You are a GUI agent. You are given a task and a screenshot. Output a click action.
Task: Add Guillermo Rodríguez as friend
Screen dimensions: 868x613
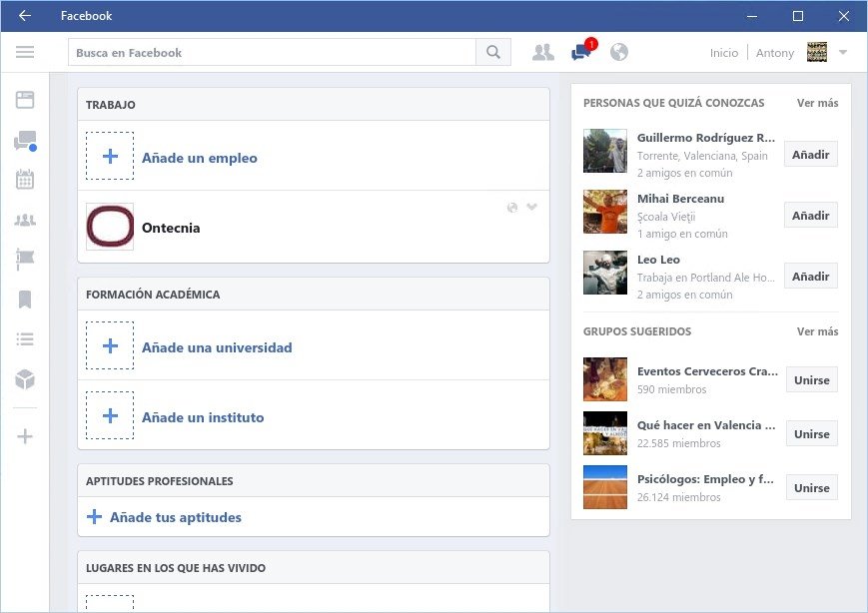810,155
